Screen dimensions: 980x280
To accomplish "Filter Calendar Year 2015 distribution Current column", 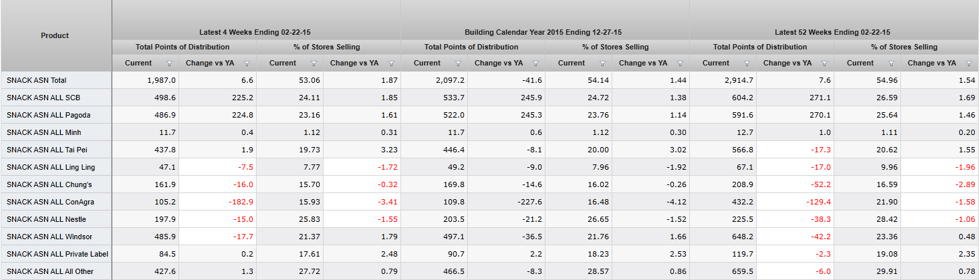I will 458,63.
